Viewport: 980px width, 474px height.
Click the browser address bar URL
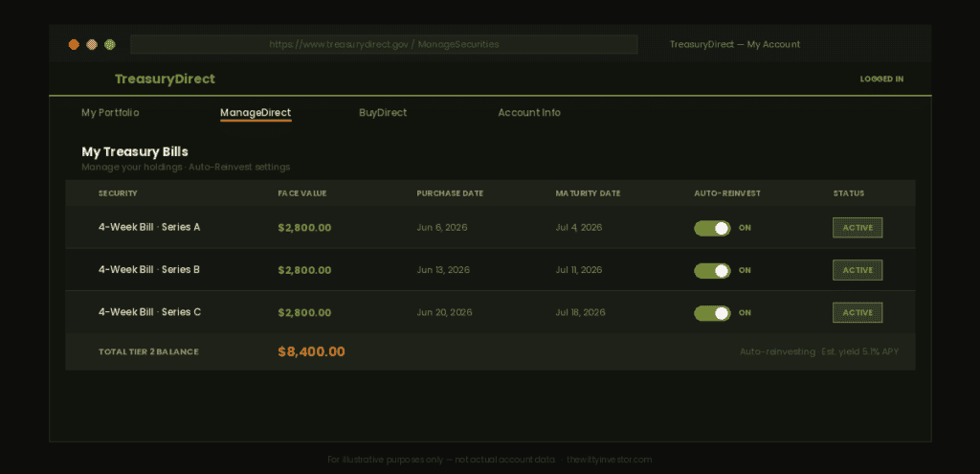click(x=384, y=44)
